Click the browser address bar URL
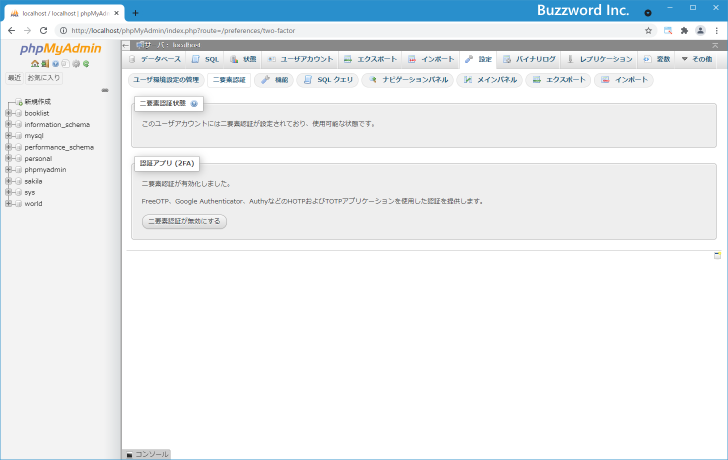 tap(183, 31)
